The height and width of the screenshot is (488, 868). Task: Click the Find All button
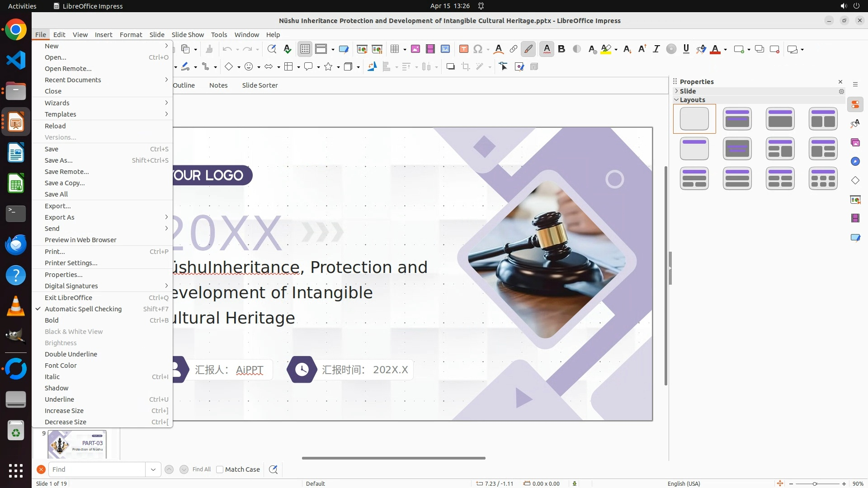[202, 469]
